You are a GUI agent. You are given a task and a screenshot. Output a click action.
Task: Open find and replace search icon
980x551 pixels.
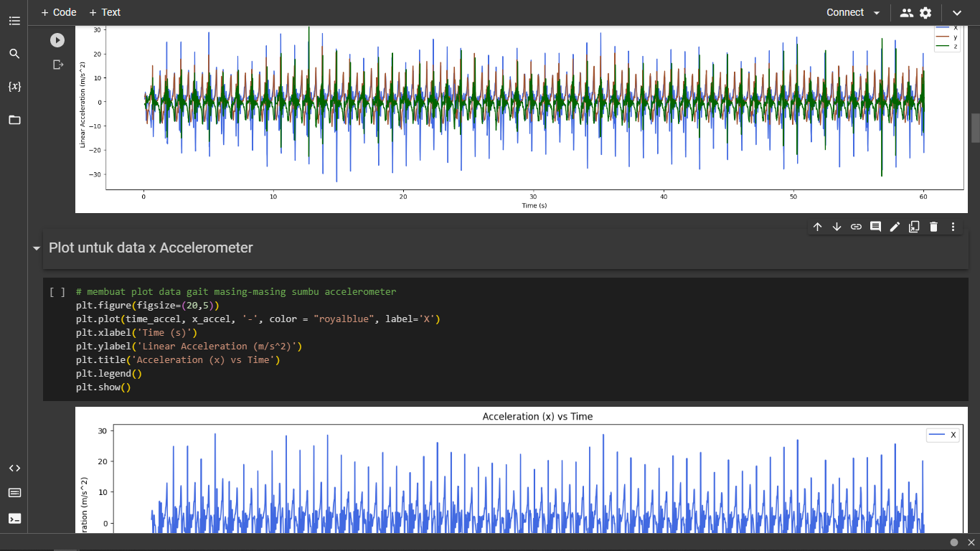(x=14, y=54)
